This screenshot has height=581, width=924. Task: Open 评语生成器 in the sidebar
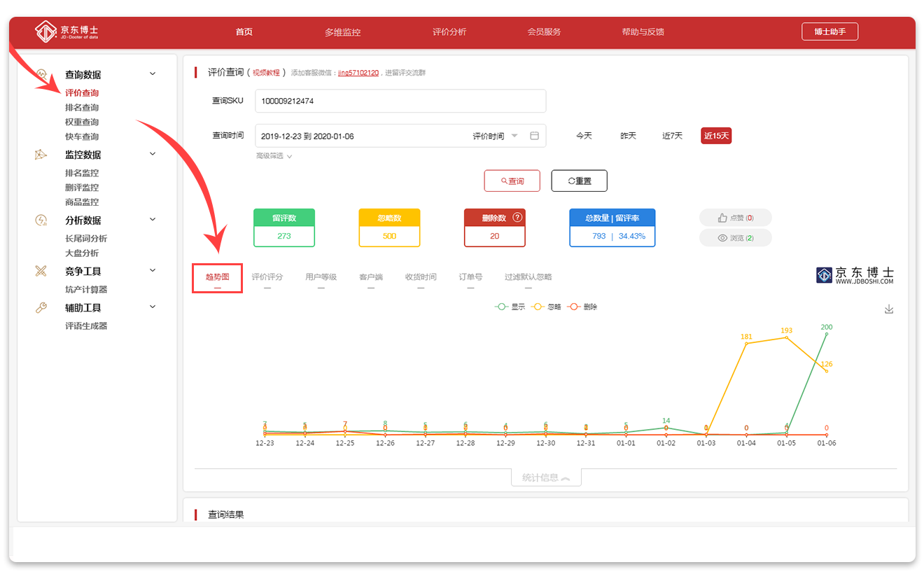pos(86,326)
